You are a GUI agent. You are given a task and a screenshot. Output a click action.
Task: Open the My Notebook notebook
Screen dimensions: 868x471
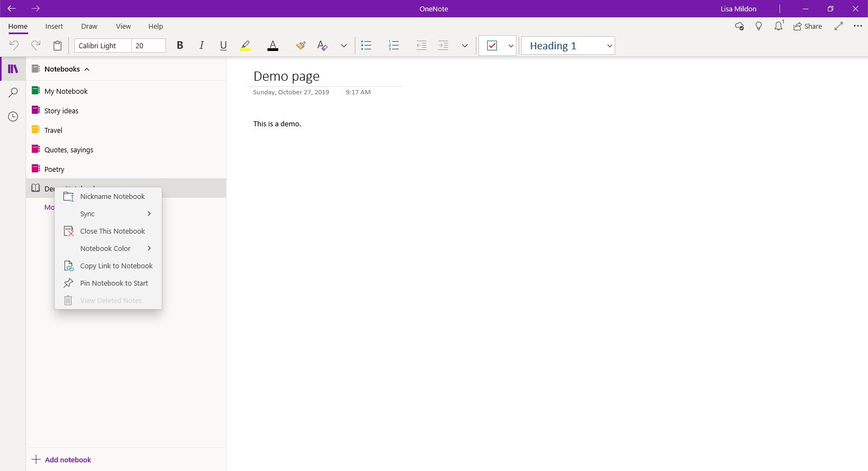pos(126,91)
